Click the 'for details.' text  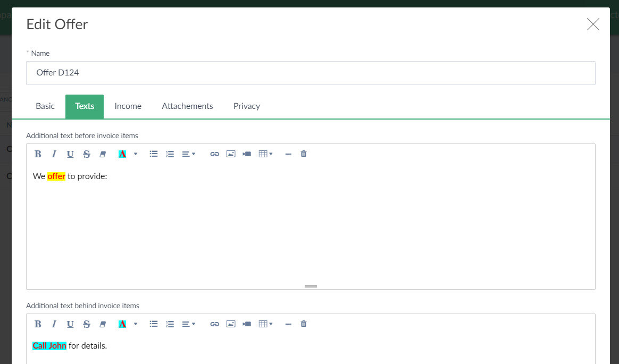[88, 346]
